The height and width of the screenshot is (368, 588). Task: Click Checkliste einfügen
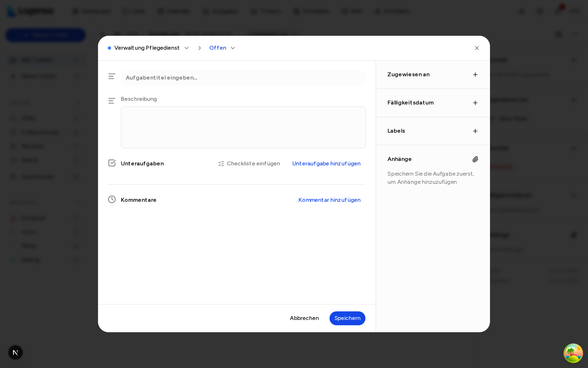coord(249,164)
